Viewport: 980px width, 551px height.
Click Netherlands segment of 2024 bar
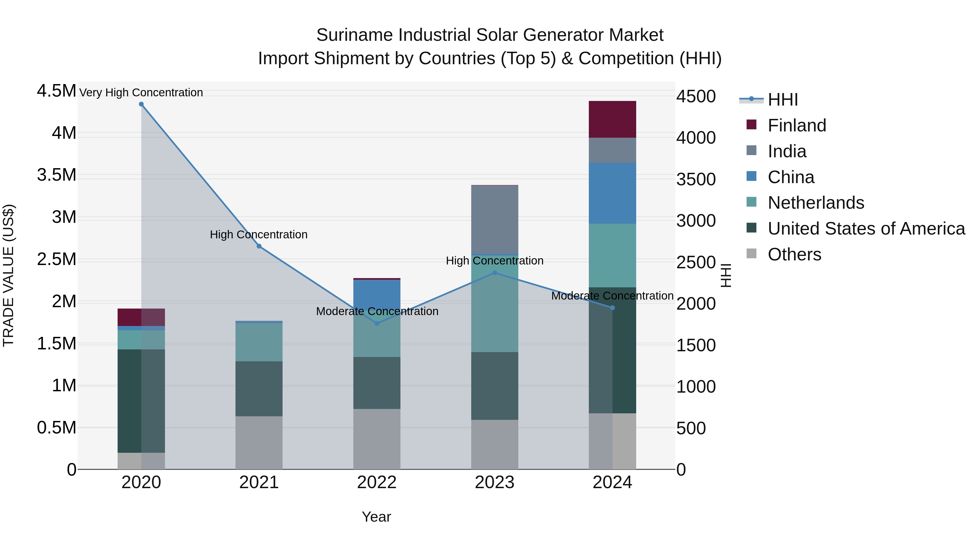(x=612, y=256)
